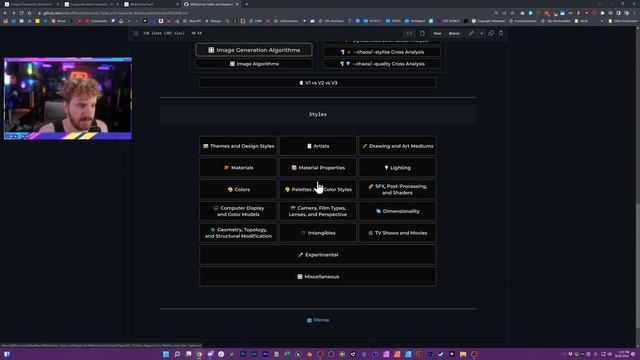Open the Lighting styles page
Image resolution: width=640 pixels, height=360 pixels.
point(397,167)
